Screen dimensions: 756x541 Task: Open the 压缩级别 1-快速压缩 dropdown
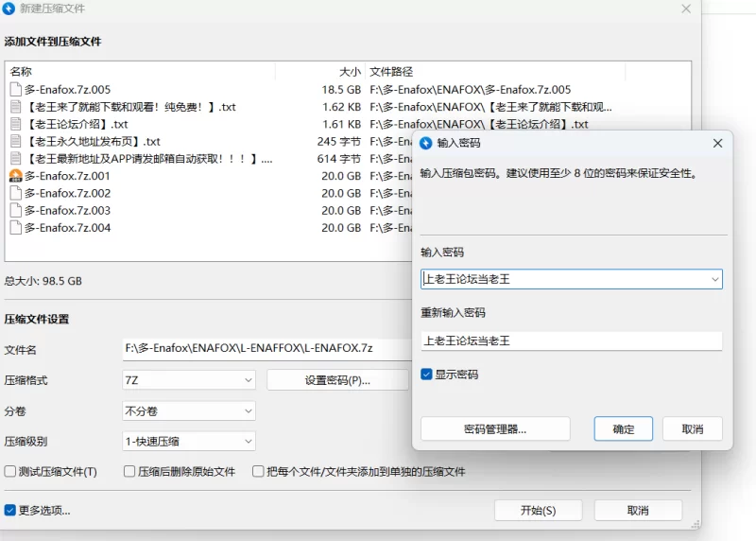189,442
